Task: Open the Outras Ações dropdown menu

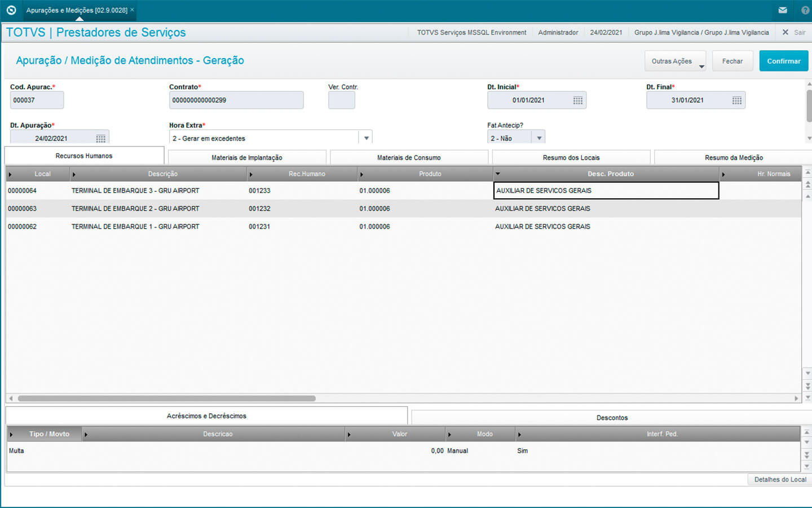Action: (675, 61)
